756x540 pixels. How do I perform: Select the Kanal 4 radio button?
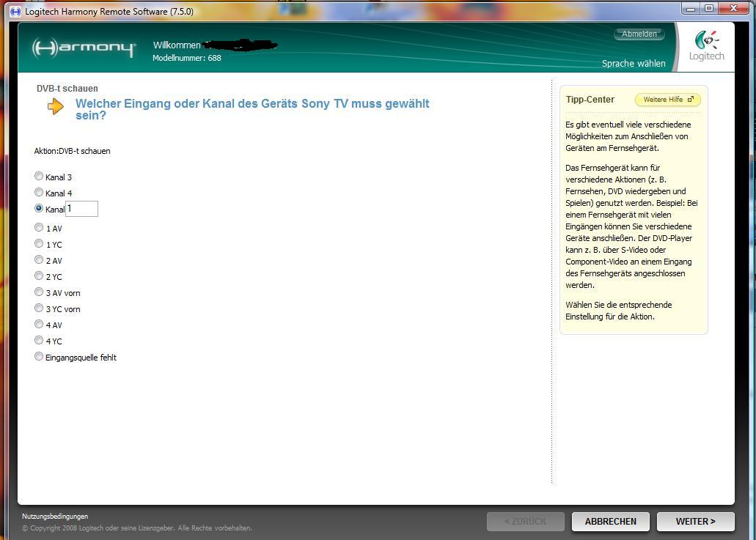[x=39, y=193]
